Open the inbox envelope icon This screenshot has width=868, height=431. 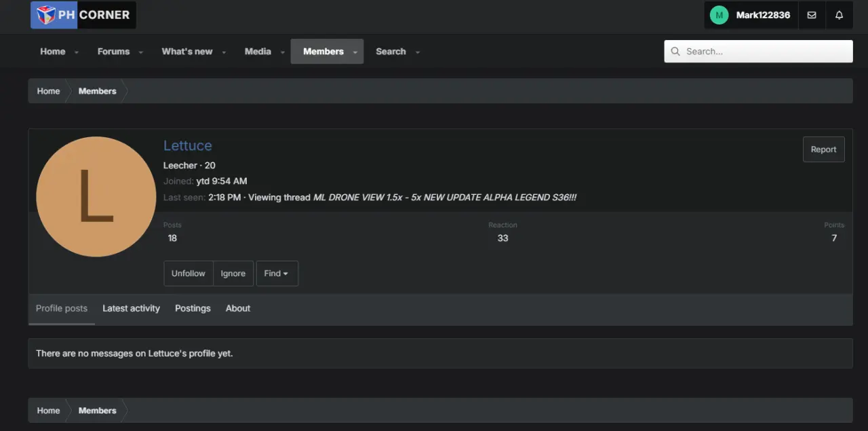point(812,15)
